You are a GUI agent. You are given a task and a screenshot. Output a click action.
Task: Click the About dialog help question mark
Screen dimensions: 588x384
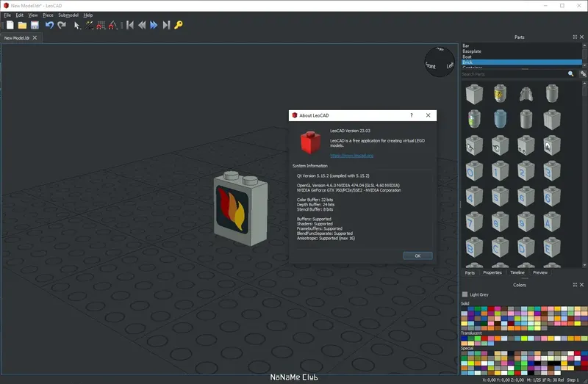tap(412, 115)
